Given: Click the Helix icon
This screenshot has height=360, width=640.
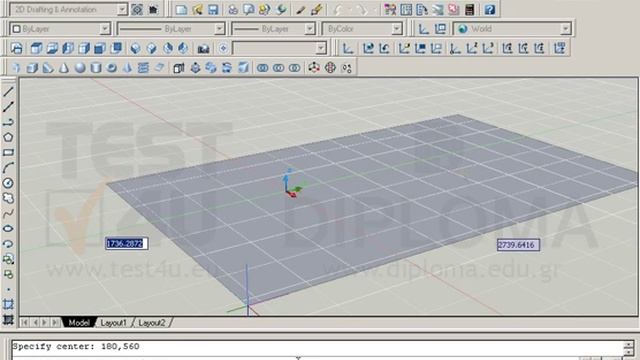Looking at the screenshot, I should 143,68.
